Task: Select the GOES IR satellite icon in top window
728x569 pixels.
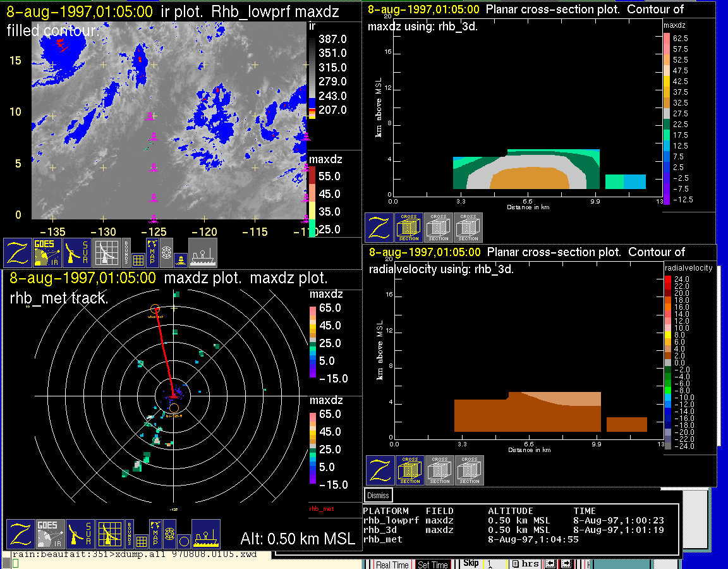Action: point(48,253)
